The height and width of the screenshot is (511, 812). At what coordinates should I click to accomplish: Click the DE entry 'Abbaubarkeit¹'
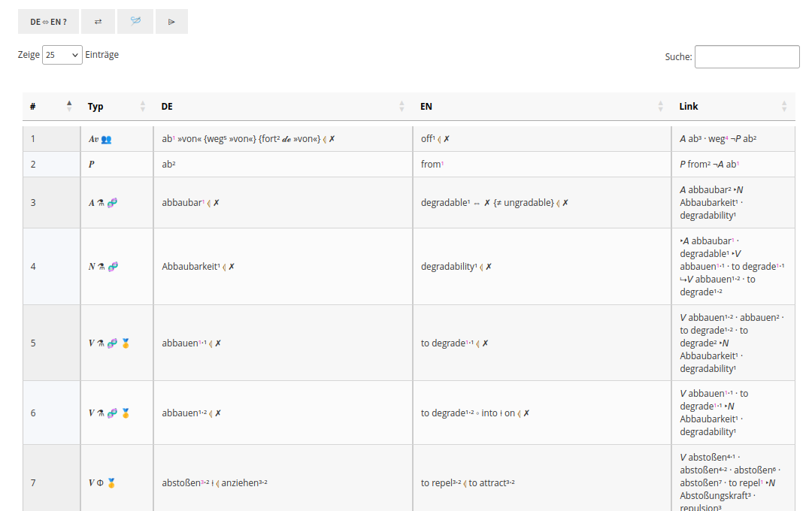point(191,267)
